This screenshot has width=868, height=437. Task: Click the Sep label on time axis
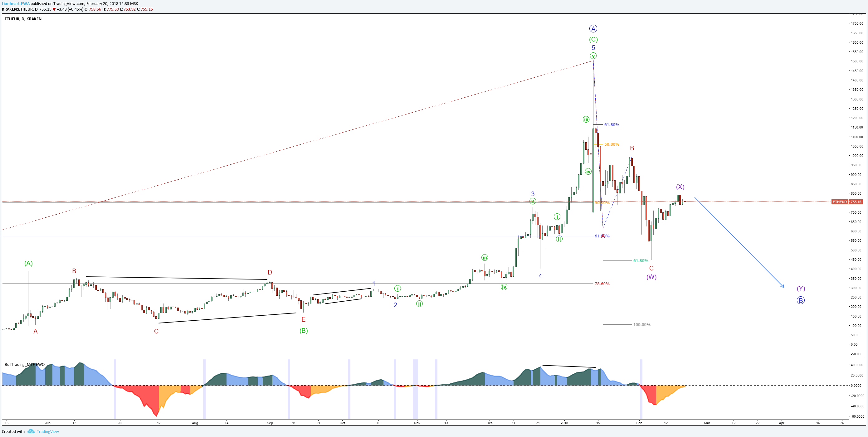[x=270, y=423]
